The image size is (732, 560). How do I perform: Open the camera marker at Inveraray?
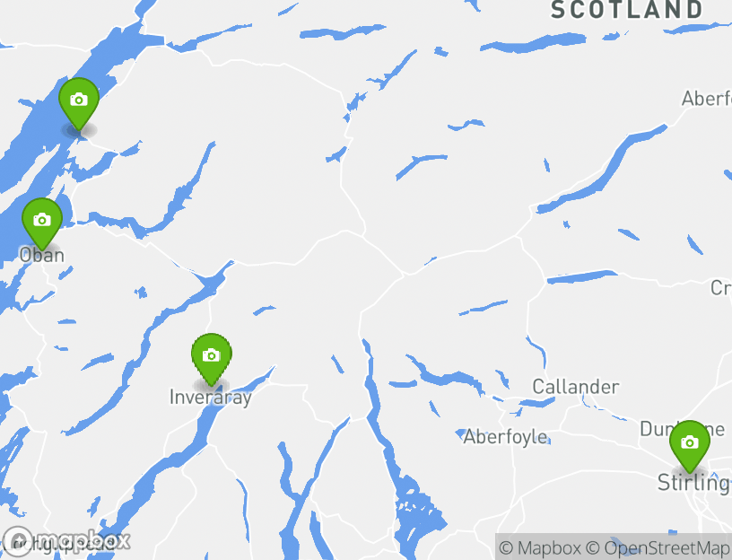212,359
